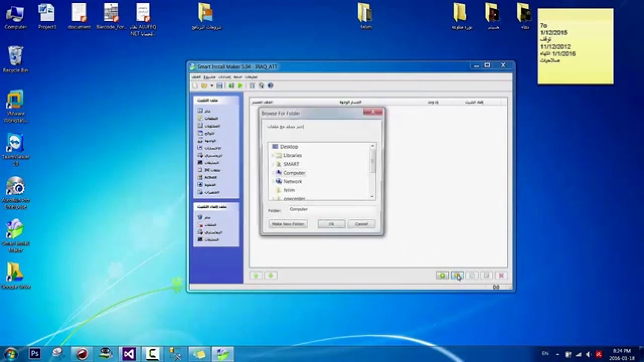Open the Windows Start menu
Viewport: 644px width, 362px height.
pyautogui.click(x=11, y=353)
